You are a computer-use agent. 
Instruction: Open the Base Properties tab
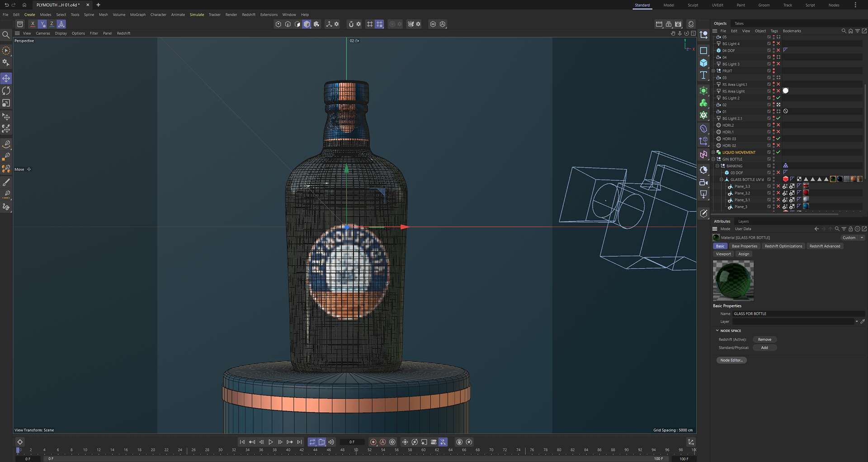(744, 246)
